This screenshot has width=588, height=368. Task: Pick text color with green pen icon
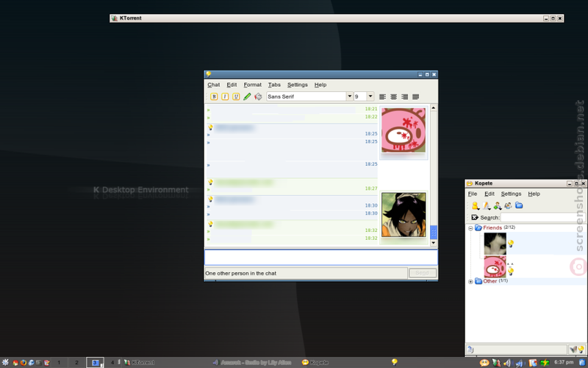pos(247,96)
